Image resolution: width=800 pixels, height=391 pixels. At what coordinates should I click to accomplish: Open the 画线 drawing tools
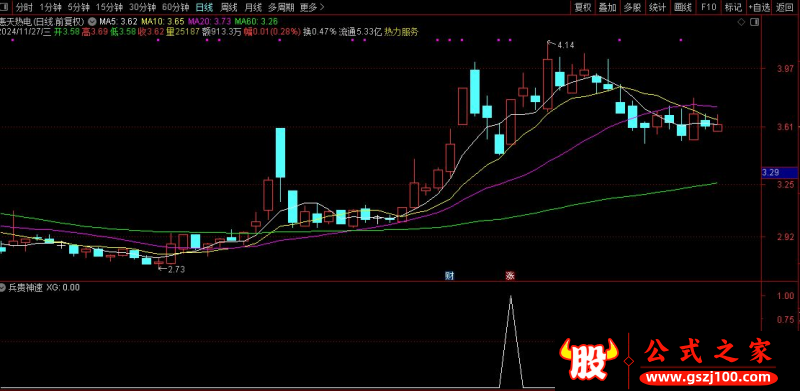coord(683,7)
